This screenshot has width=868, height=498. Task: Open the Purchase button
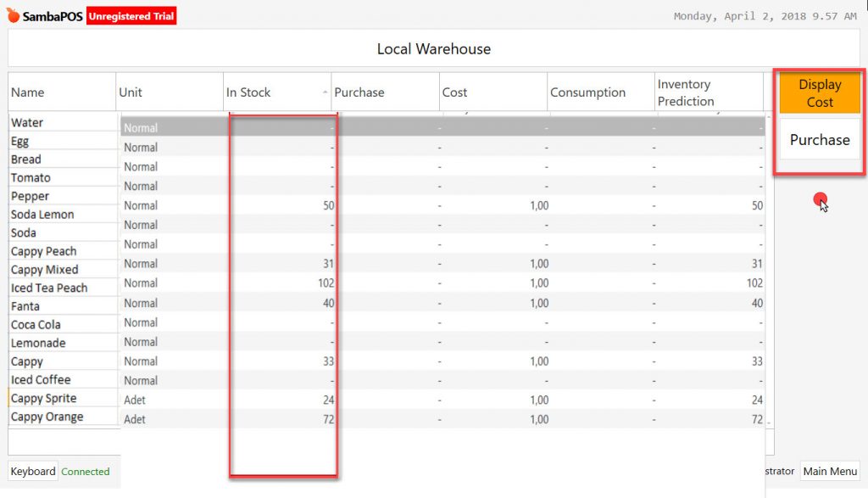[820, 140]
